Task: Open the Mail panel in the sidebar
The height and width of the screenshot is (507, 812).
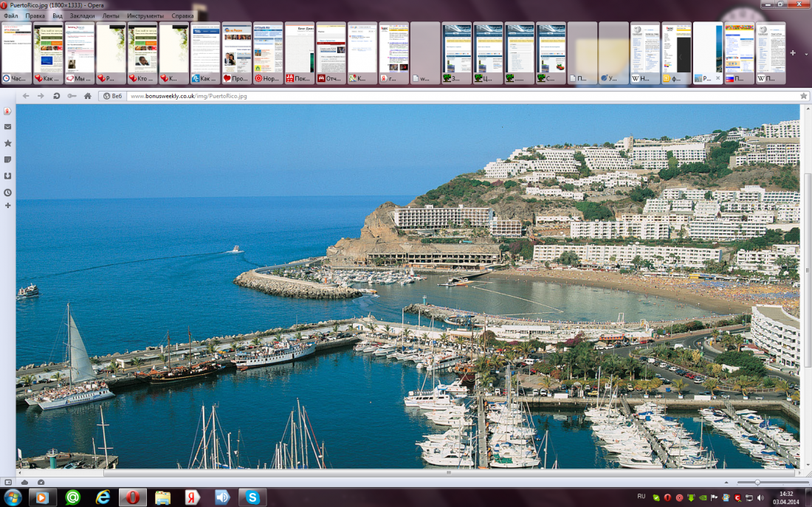Action: point(7,126)
